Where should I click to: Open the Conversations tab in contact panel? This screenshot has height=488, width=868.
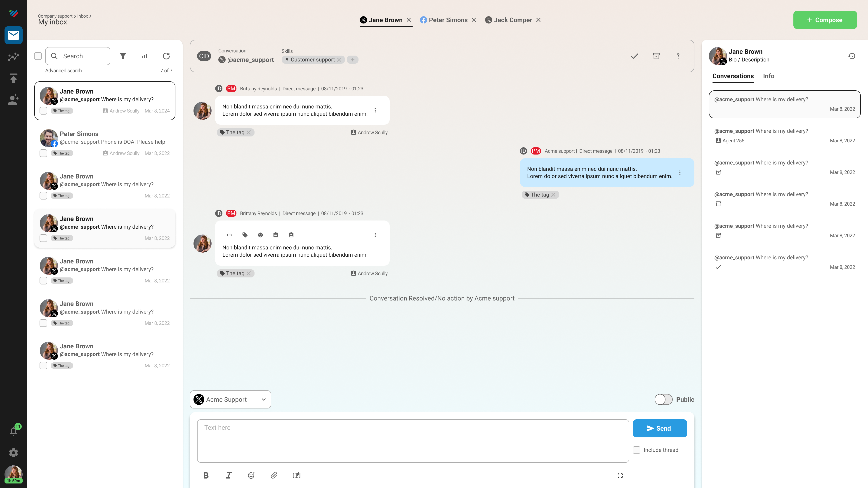click(733, 76)
